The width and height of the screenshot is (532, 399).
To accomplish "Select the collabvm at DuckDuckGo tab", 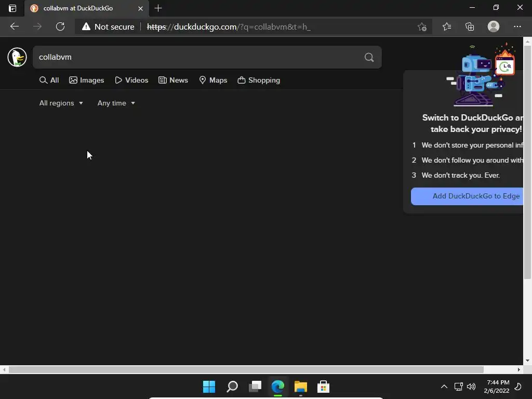I will coord(87,8).
